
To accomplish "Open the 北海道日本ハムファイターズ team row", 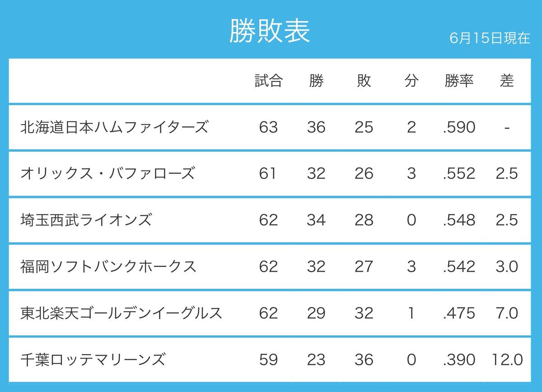I will pyautogui.click(x=270, y=127).
